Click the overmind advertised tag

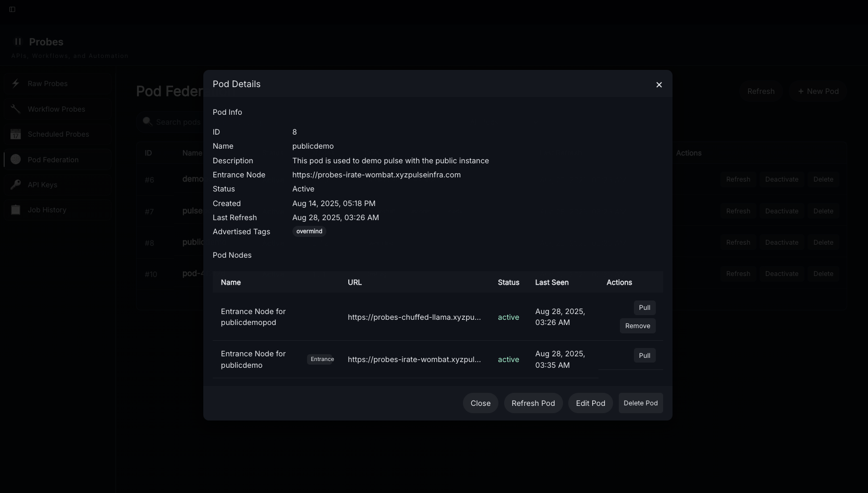(309, 232)
